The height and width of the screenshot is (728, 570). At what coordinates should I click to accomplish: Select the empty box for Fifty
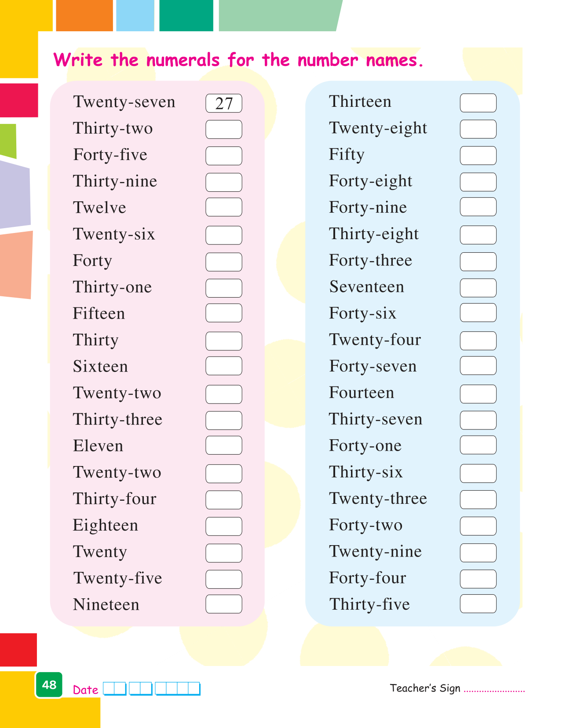[478, 156]
